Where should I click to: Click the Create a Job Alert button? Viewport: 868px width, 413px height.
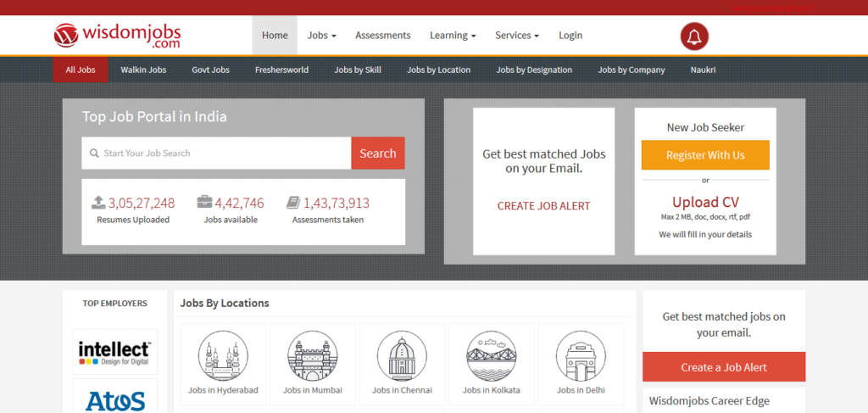pos(724,367)
